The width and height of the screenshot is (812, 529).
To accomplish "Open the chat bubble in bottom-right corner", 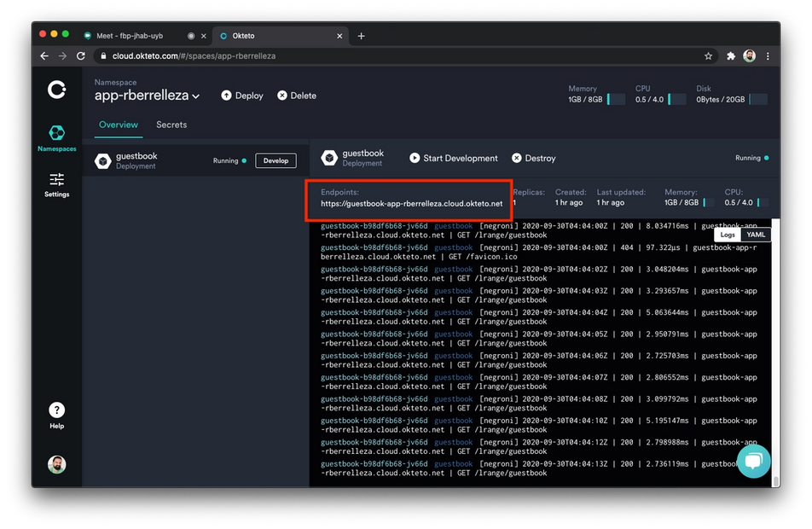I will (754, 462).
